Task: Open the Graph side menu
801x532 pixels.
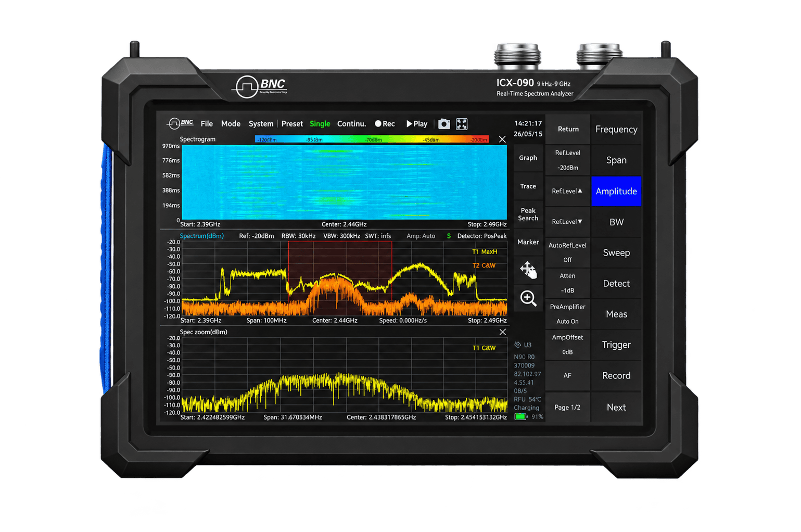Action: pyautogui.click(x=528, y=158)
